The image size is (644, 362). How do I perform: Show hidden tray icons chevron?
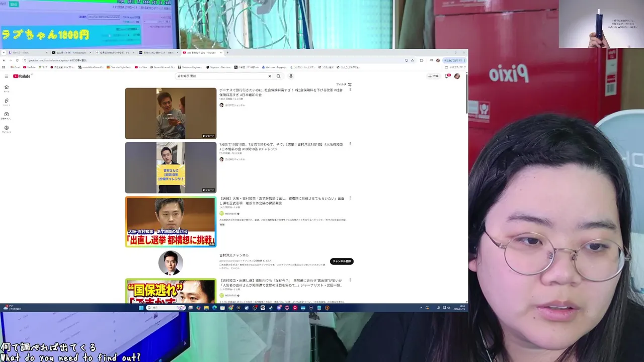422,308
